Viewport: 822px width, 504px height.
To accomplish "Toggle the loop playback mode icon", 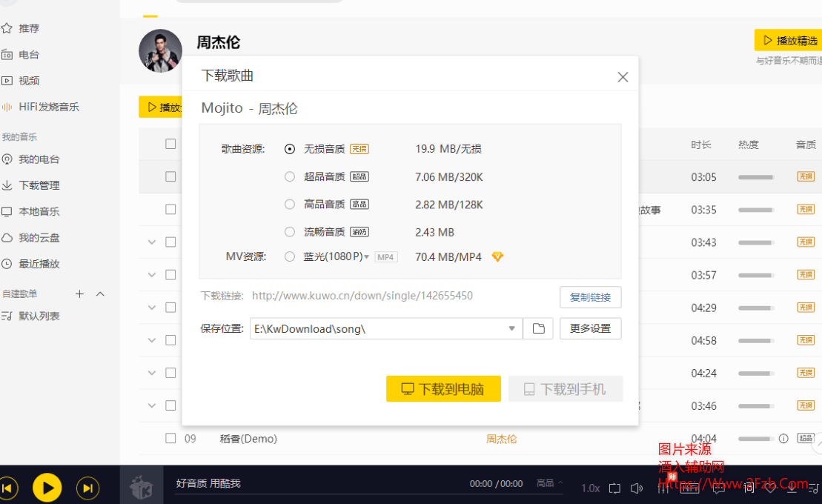I will (614, 488).
